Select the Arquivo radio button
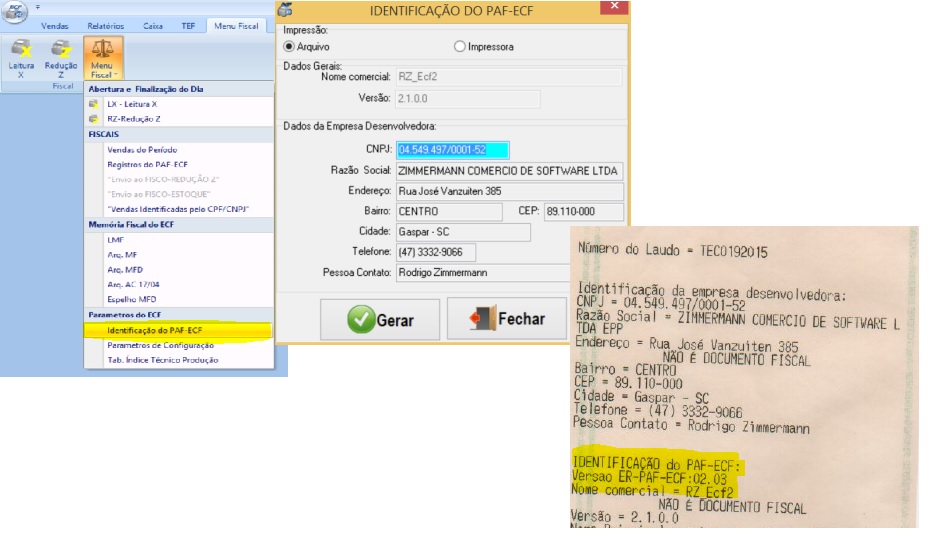The height and width of the screenshot is (538, 934). (290, 46)
